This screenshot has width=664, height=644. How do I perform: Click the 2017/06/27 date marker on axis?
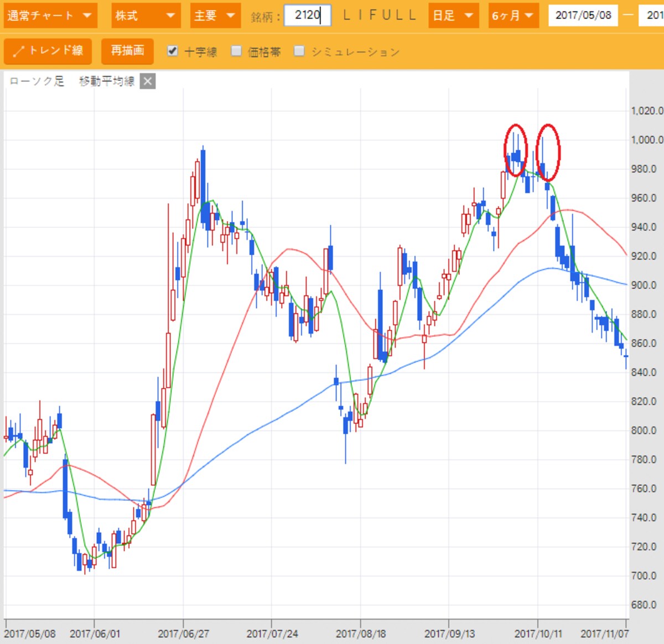click(x=183, y=634)
